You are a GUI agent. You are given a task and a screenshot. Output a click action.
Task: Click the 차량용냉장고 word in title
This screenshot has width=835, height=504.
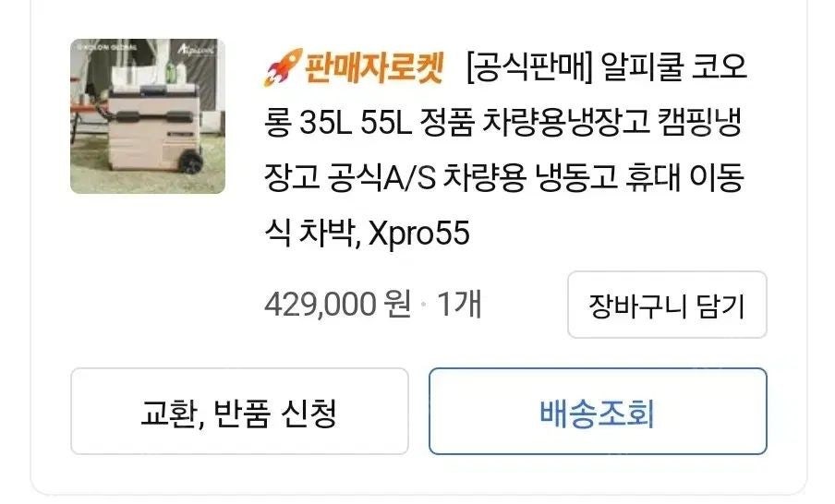click(565, 123)
